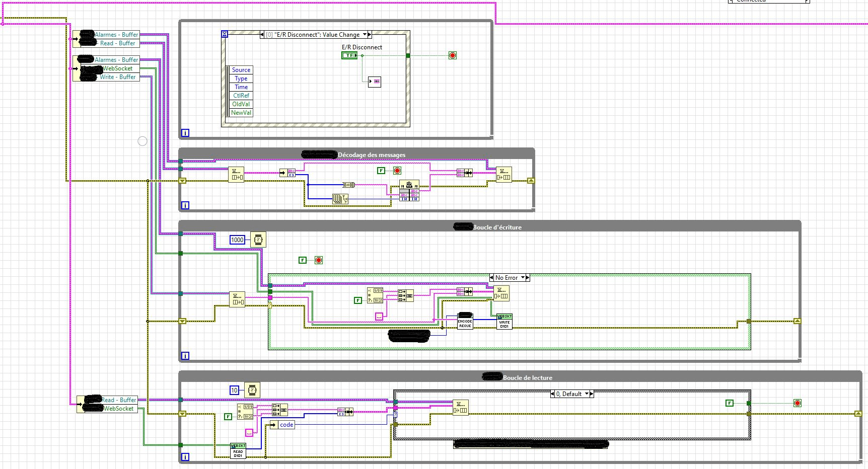Click the Wait timer wired to 1000
The width and height of the screenshot is (868, 469).
258,240
